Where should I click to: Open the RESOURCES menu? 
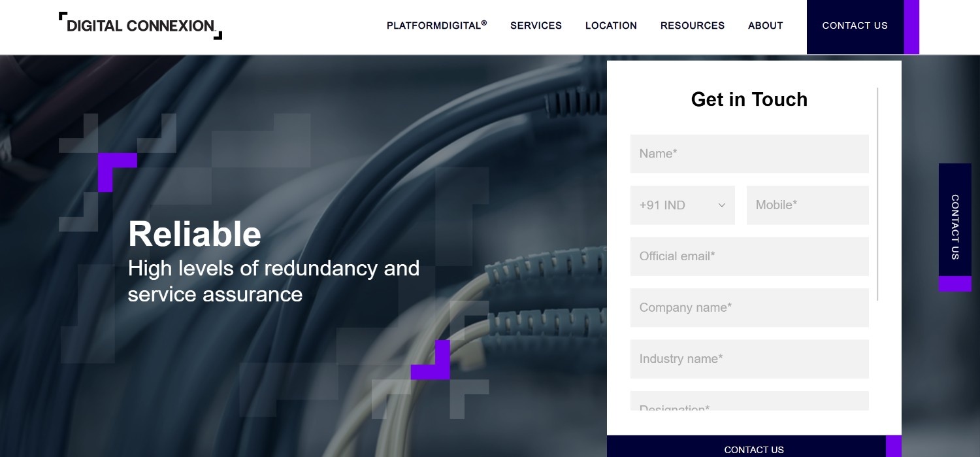(x=693, y=25)
